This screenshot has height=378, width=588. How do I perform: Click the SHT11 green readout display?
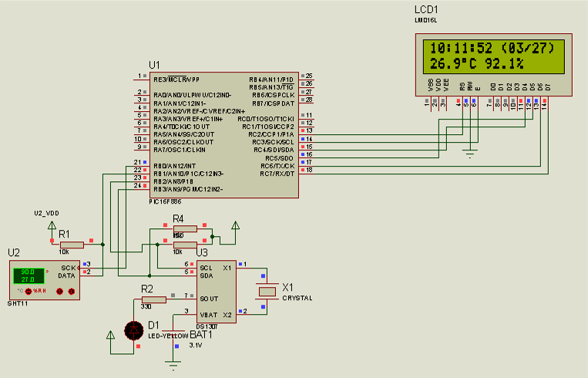[29, 275]
